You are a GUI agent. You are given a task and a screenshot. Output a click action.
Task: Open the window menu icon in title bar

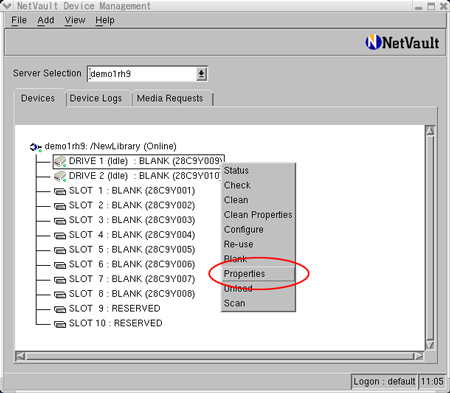(7, 5)
